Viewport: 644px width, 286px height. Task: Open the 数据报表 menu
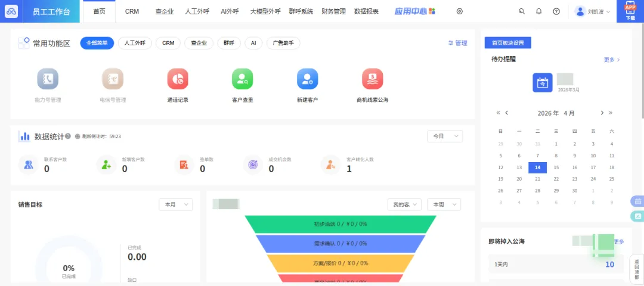point(366,11)
